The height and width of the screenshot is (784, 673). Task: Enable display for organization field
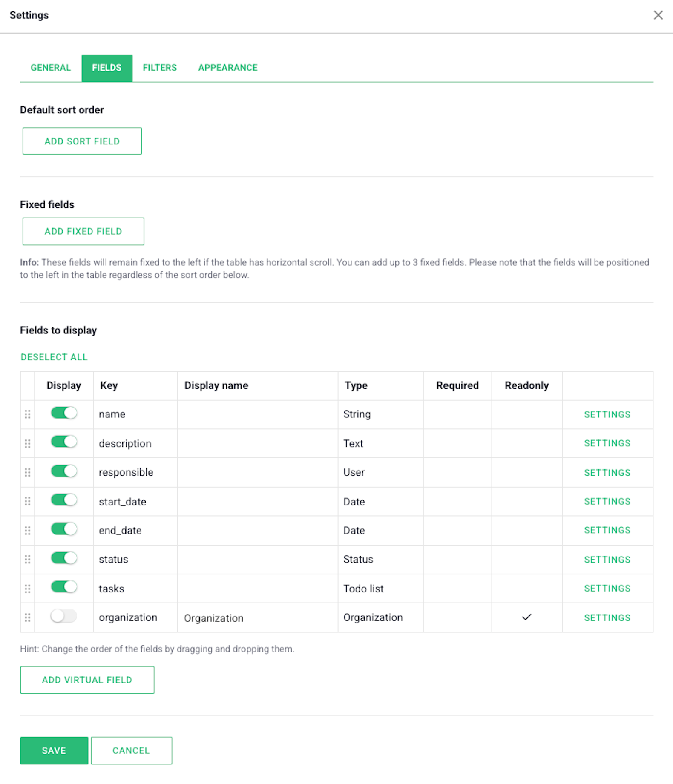coord(64,616)
